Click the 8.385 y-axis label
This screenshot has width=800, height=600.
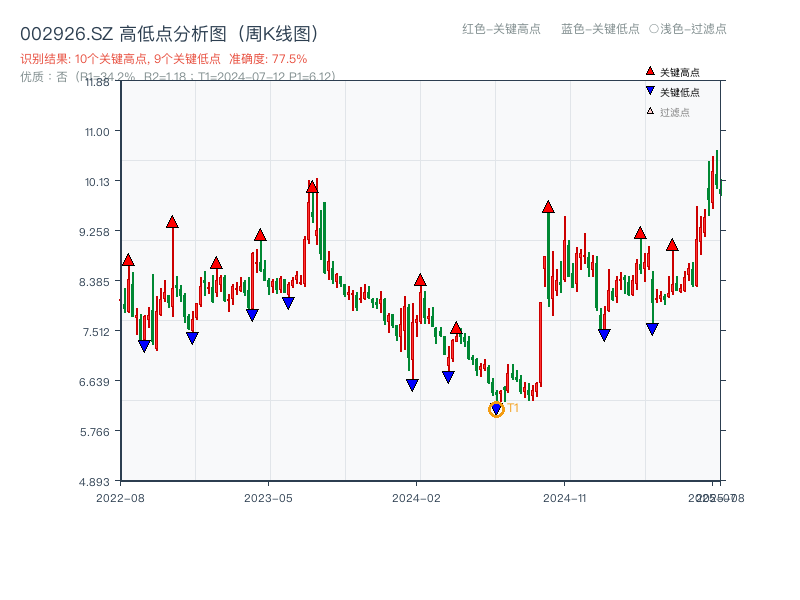(94, 282)
